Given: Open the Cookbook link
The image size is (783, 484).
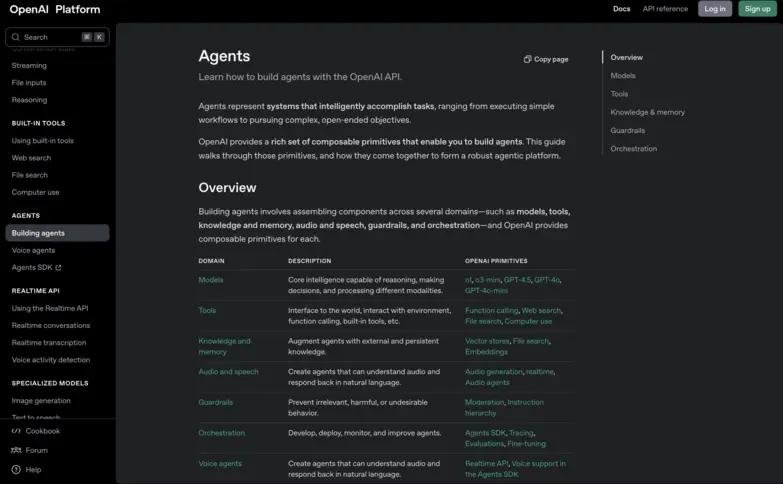Looking at the screenshot, I should click(42, 431).
